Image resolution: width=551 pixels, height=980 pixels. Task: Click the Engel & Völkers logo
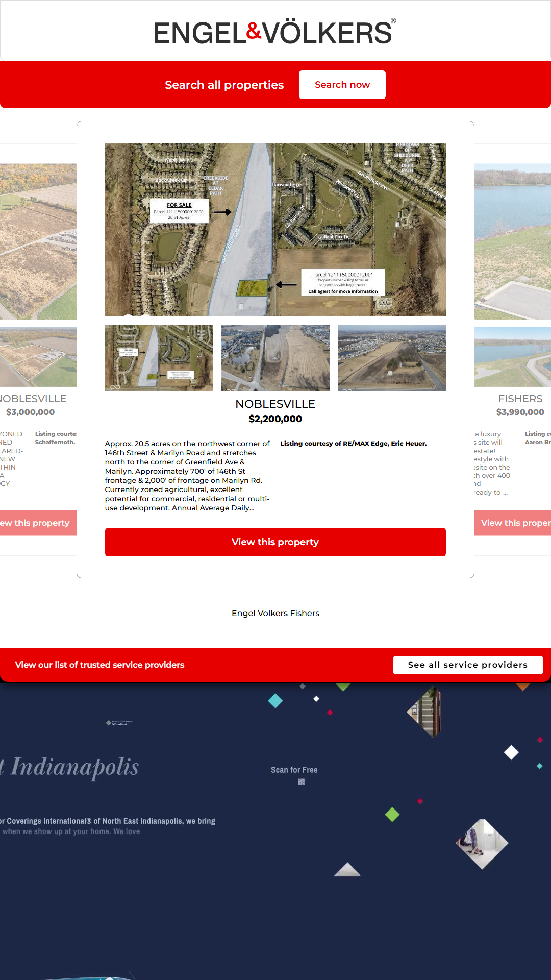[x=275, y=32]
